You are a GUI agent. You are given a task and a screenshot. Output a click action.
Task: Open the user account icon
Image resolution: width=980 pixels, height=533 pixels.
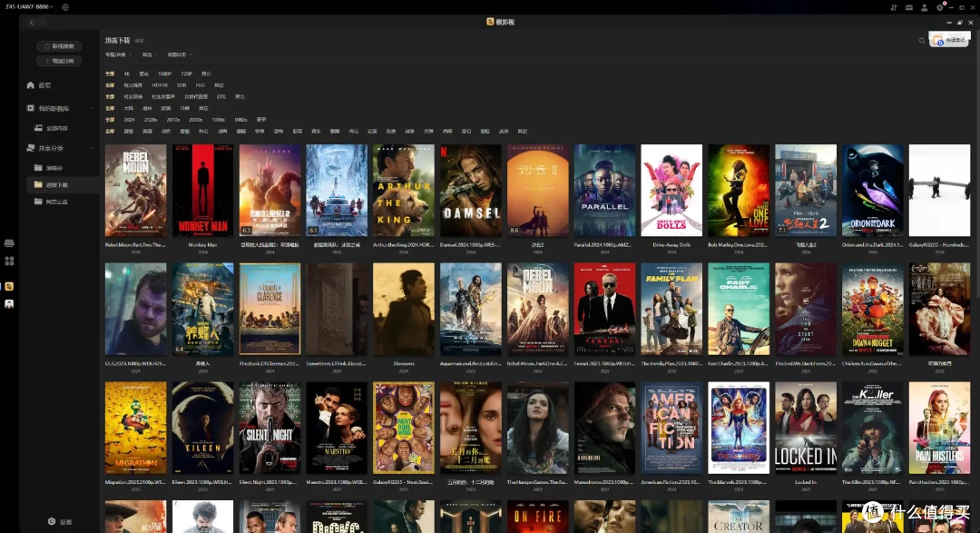coord(924,7)
